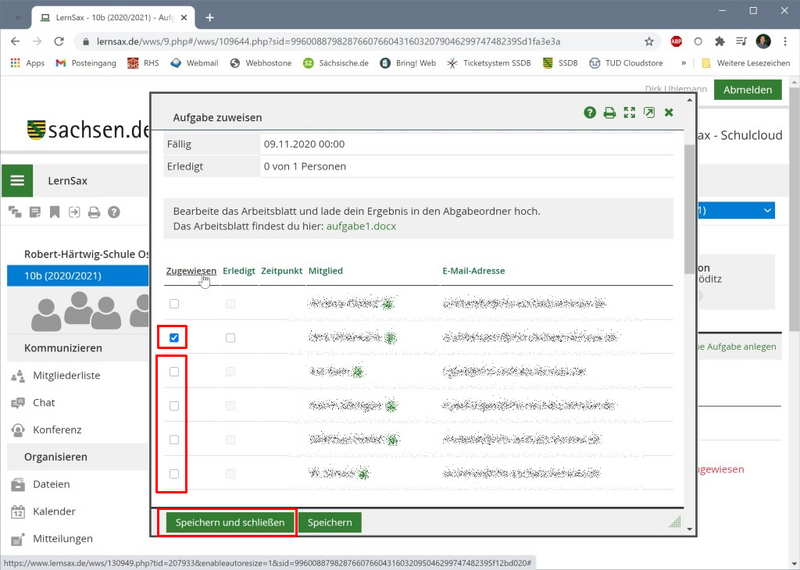
Task: Maximize dialog with the fullscreen arrows icon
Action: [629, 113]
